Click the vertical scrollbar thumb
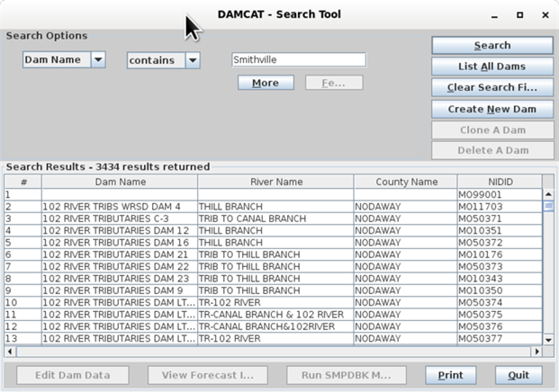 [548, 206]
